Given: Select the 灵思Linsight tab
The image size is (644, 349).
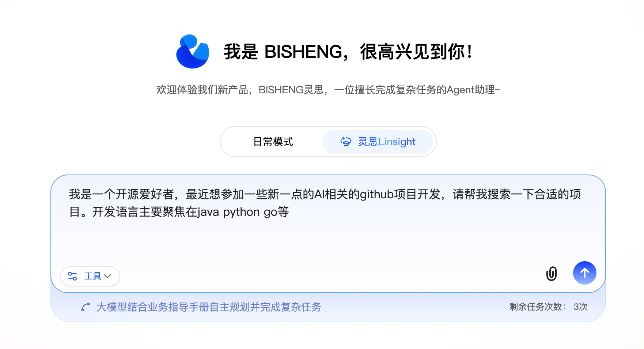Looking at the screenshot, I should point(378,142).
